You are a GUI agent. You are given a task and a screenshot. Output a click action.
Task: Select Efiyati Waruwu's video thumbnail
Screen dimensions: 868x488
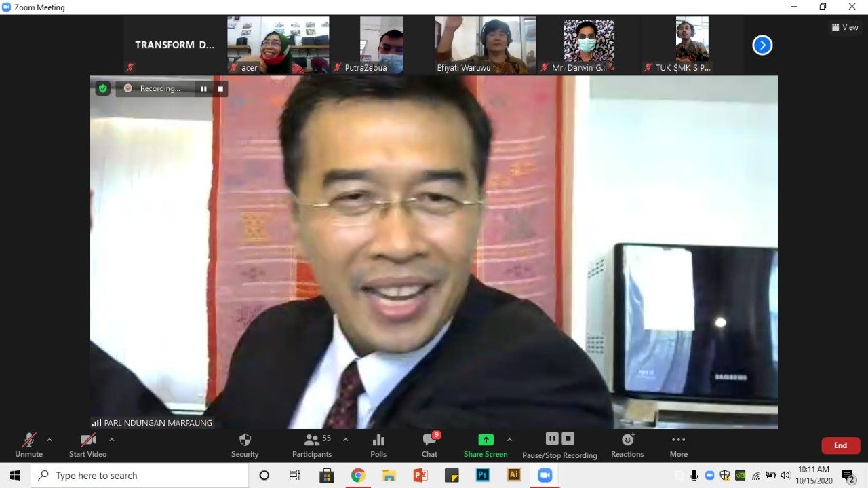[x=485, y=45]
